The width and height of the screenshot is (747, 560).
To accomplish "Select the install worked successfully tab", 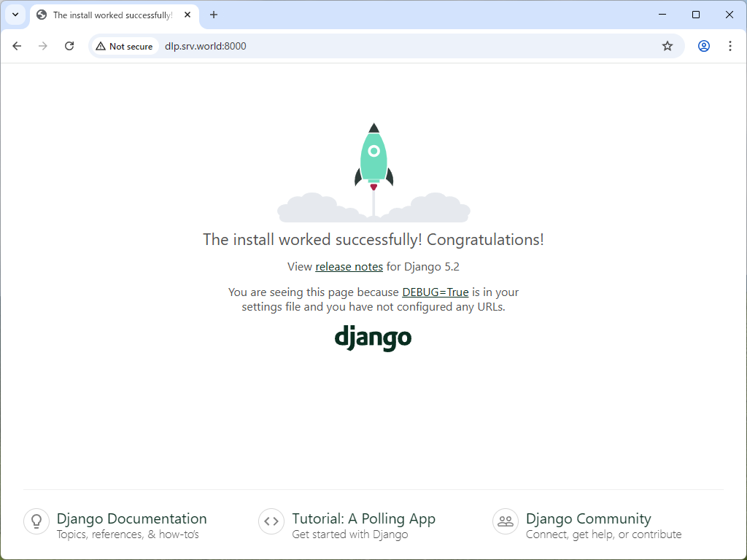I will (x=102, y=15).
